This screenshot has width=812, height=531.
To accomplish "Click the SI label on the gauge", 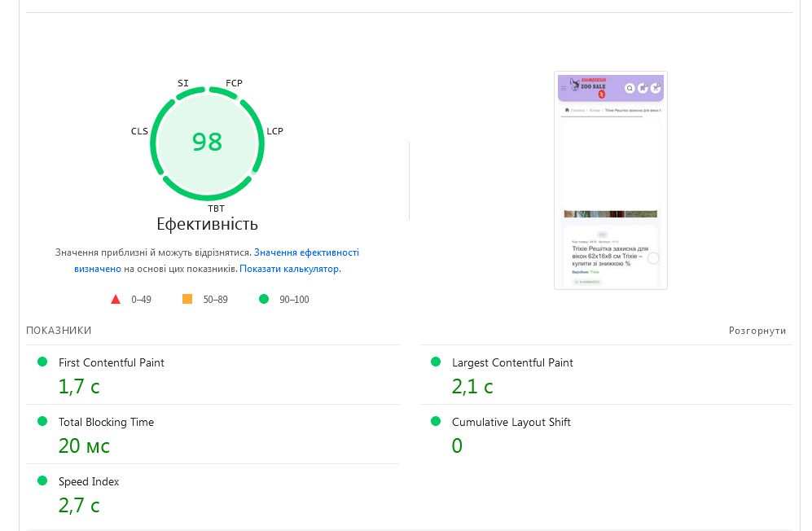I will 183,83.
